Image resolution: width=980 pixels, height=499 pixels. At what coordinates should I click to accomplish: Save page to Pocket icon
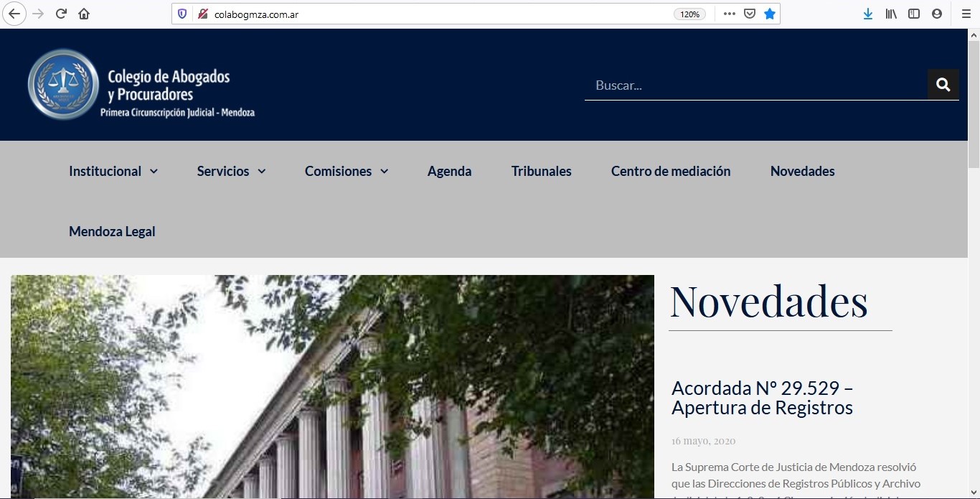click(x=750, y=14)
